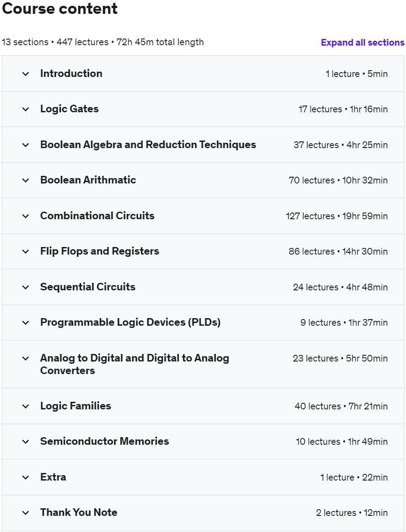Open the Combinational Circuits section title

click(x=97, y=216)
